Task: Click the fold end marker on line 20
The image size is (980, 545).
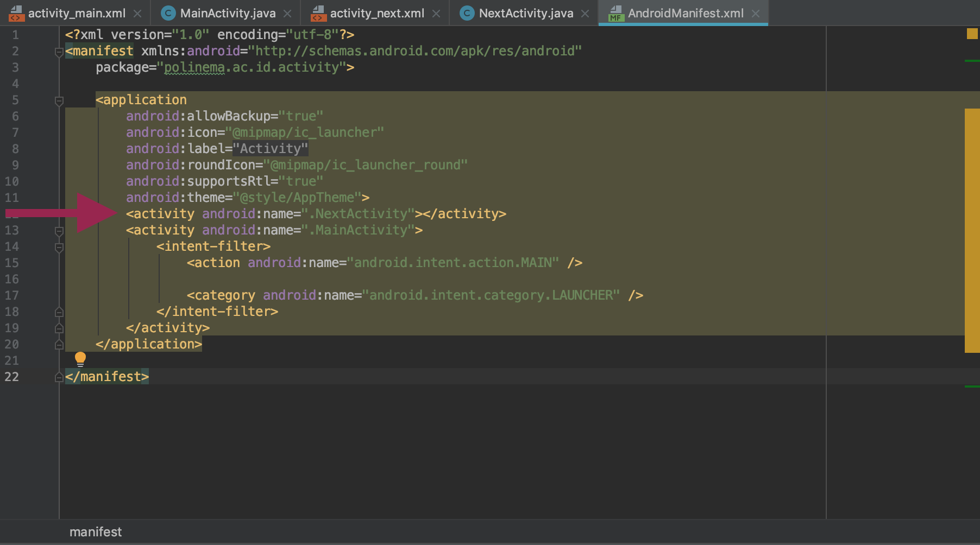Action: tap(59, 345)
